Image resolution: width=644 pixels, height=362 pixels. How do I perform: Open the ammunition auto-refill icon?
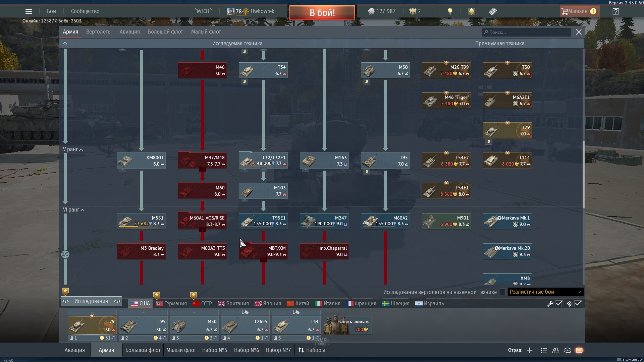tap(569, 304)
